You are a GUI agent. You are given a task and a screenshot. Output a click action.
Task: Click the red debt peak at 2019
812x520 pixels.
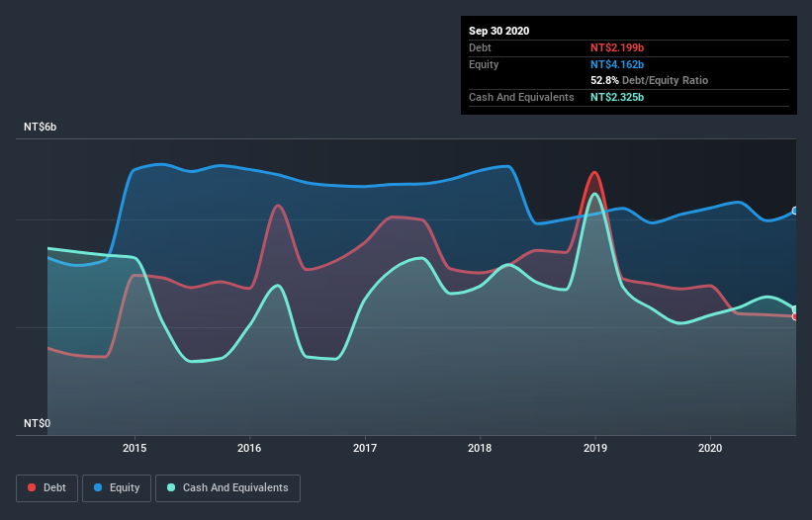[x=594, y=173]
